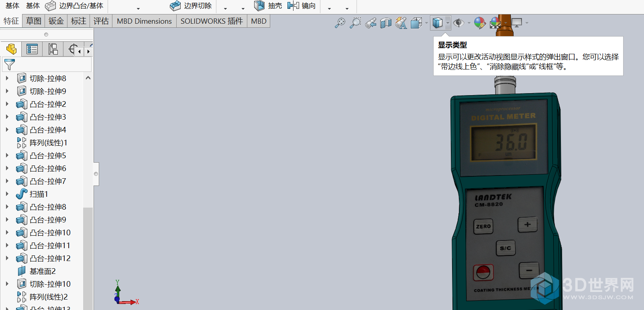
Task: Open the MBD Dimensions tab
Action: pyautogui.click(x=144, y=21)
